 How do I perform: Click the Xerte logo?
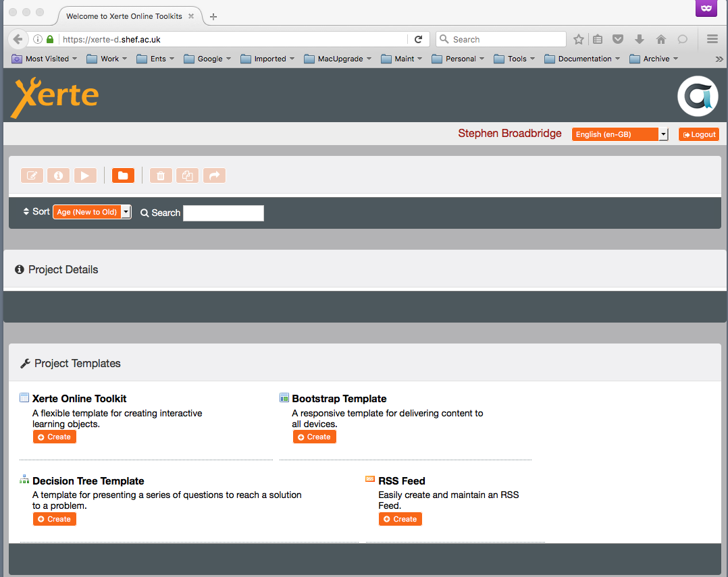click(x=55, y=97)
